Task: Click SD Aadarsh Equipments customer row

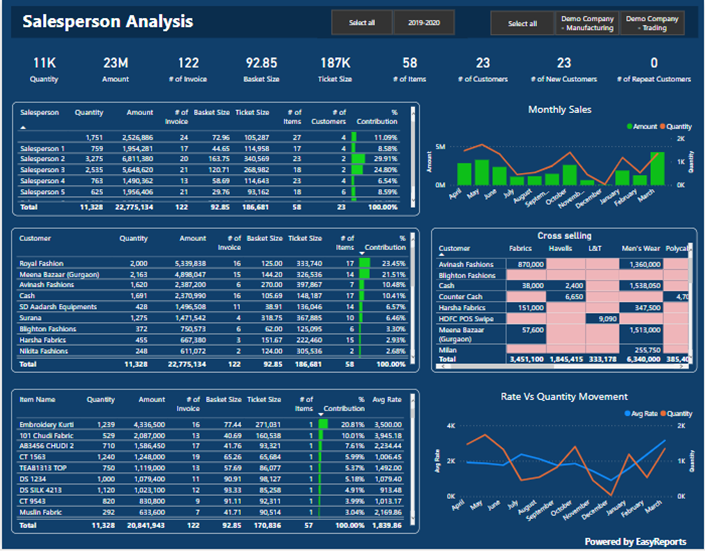Action: point(213,307)
